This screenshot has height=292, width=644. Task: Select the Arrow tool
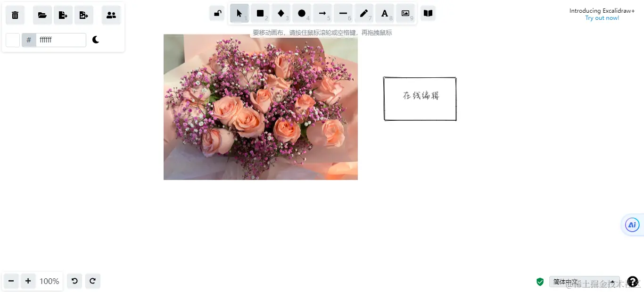(x=322, y=13)
